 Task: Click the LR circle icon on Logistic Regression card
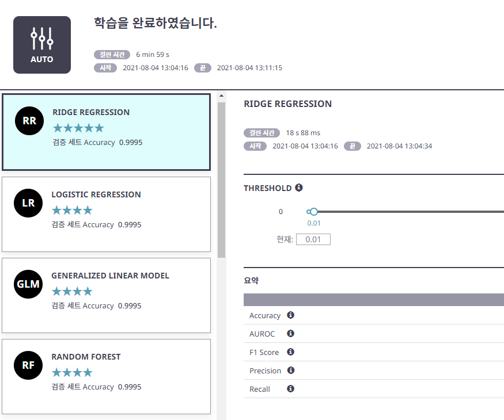click(28, 203)
